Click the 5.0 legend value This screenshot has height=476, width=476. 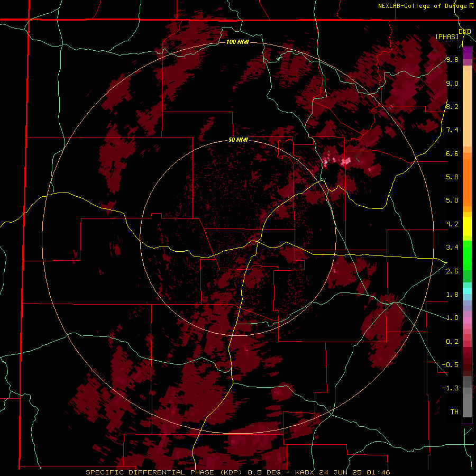pyautogui.click(x=452, y=200)
